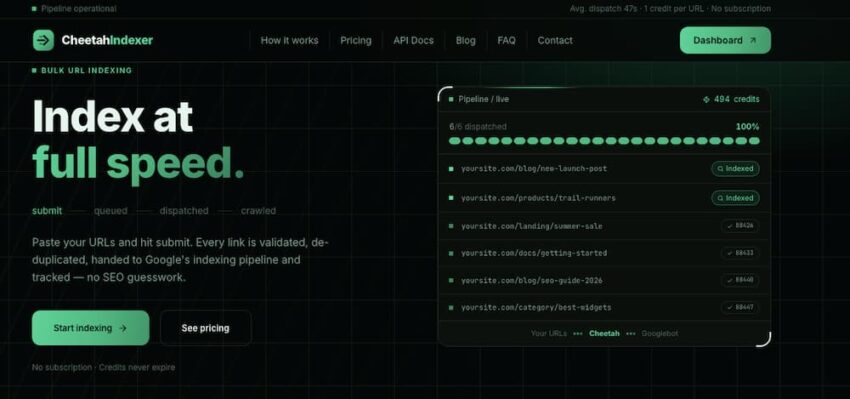The image size is (850, 399).
Task: Click the CheetahIndexer brand name
Action: 107,40
